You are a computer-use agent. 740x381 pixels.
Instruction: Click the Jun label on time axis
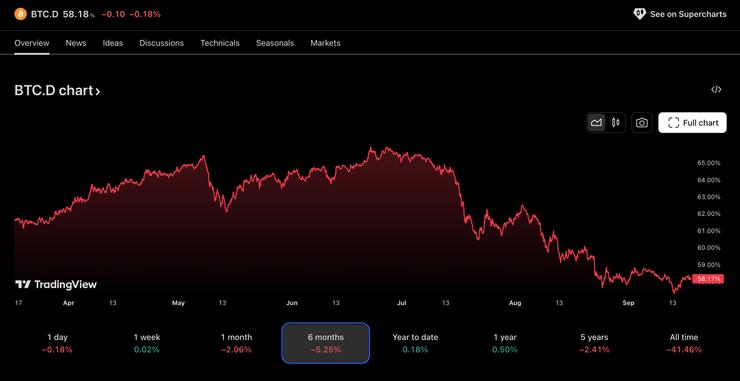[292, 303]
